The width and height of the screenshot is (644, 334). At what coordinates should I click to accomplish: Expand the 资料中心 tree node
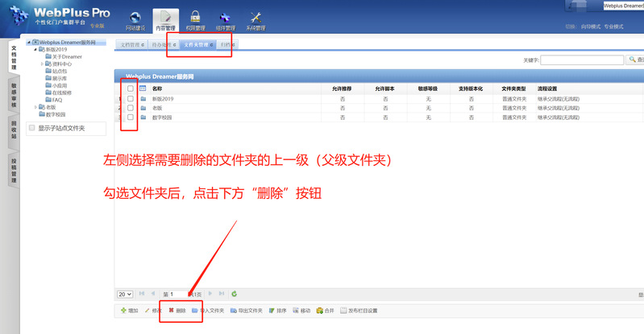(x=42, y=64)
